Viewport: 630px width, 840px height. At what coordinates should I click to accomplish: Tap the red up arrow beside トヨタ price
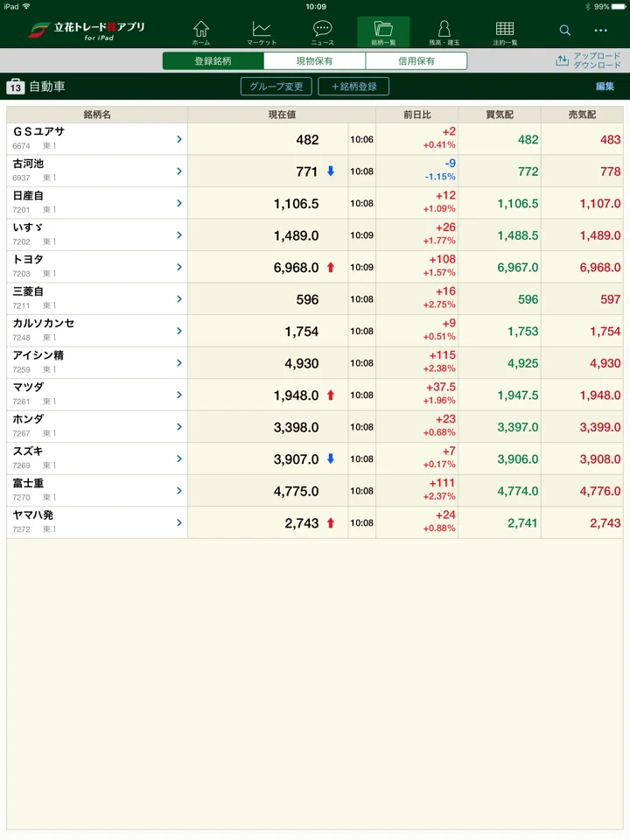(331, 268)
